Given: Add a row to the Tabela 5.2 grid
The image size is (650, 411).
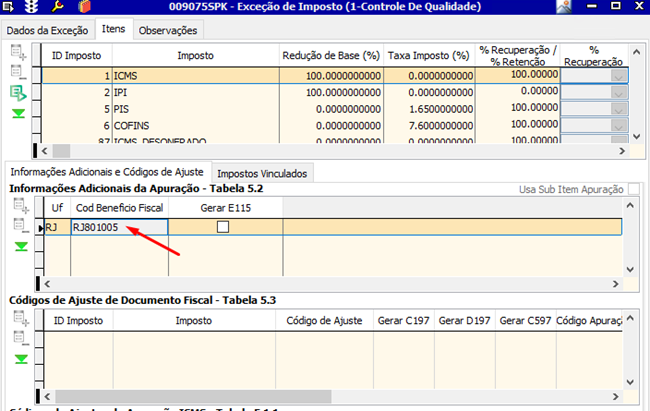Looking at the screenshot, I should point(21,206).
